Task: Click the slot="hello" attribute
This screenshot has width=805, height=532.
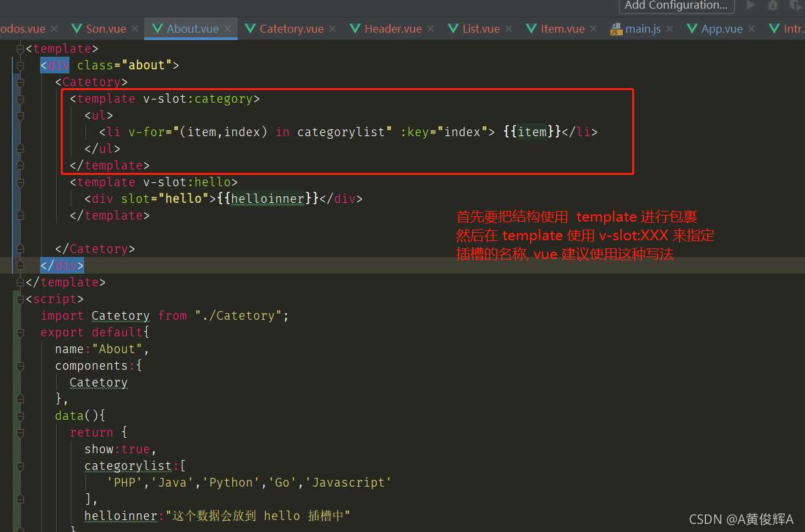Action: (x=165, y=199)
